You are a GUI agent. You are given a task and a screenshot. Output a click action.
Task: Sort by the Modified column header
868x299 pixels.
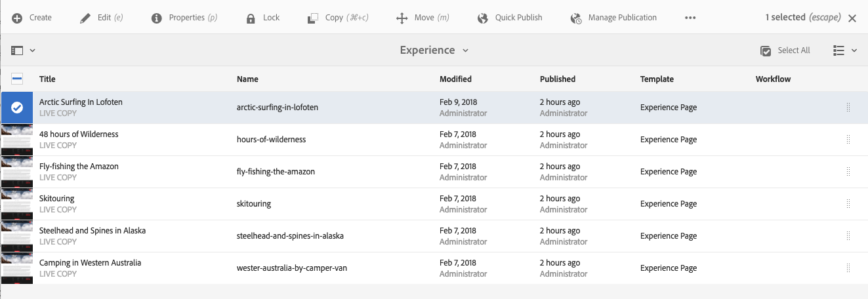point(455,79)
